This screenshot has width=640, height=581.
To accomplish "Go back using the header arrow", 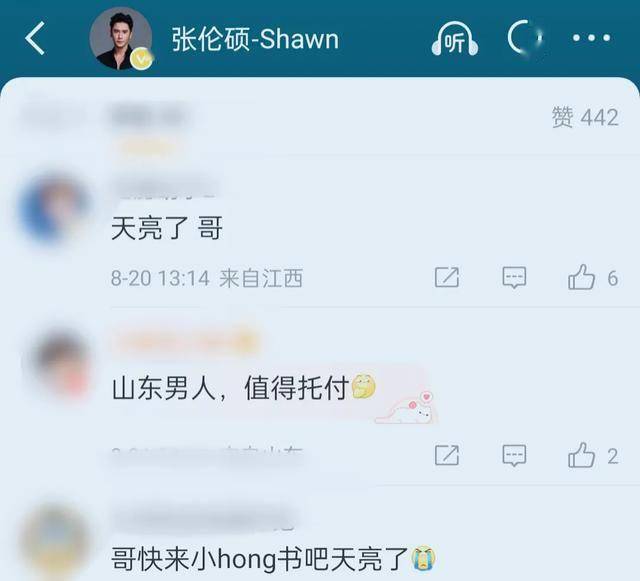I will pos(35,38).
